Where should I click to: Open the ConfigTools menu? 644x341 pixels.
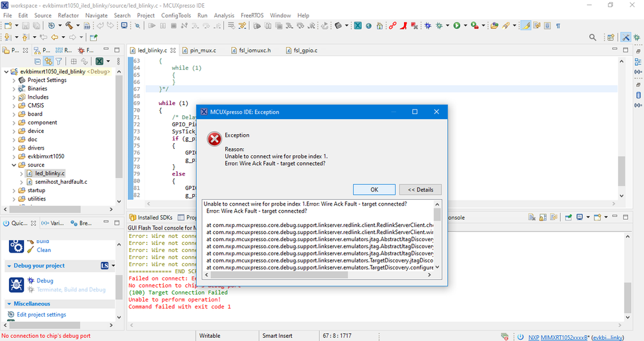pos(176,15)
